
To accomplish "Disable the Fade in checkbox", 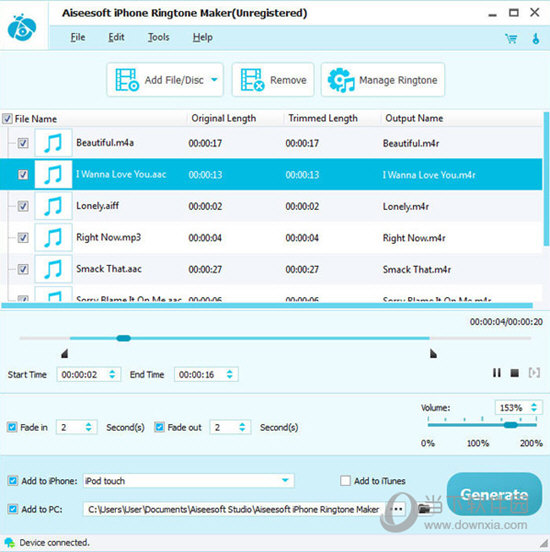I will pyautogui.click(x=12, y=427).
